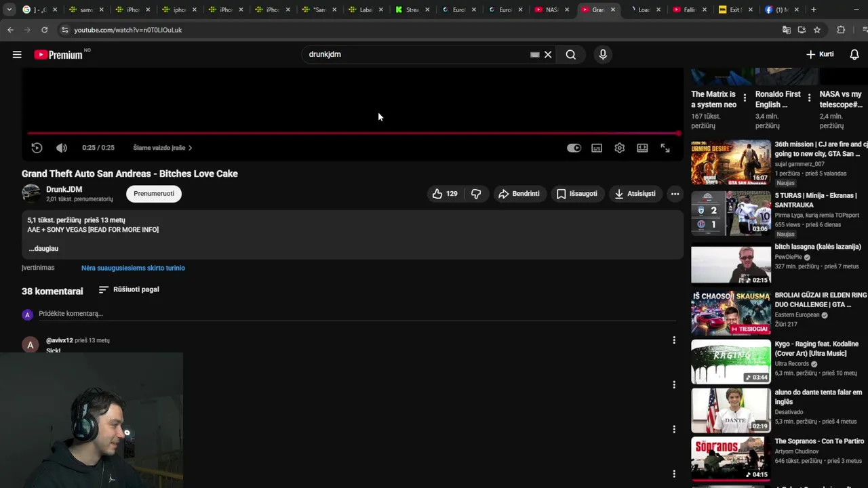Screen dimensions: 868x488
Task: Open the DrunkJDM channel name link
Action: (64, 190)
